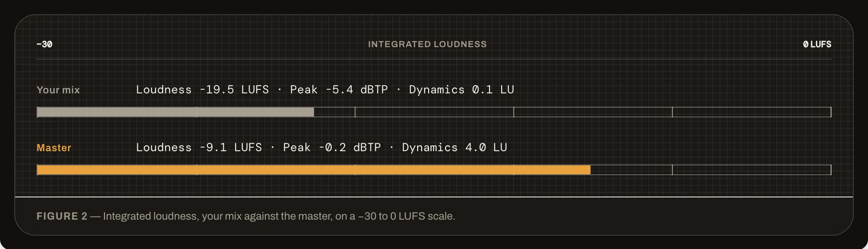Click the "-30" scale minimum label
The height and width of the screenshot is (249, 868).
44,44
